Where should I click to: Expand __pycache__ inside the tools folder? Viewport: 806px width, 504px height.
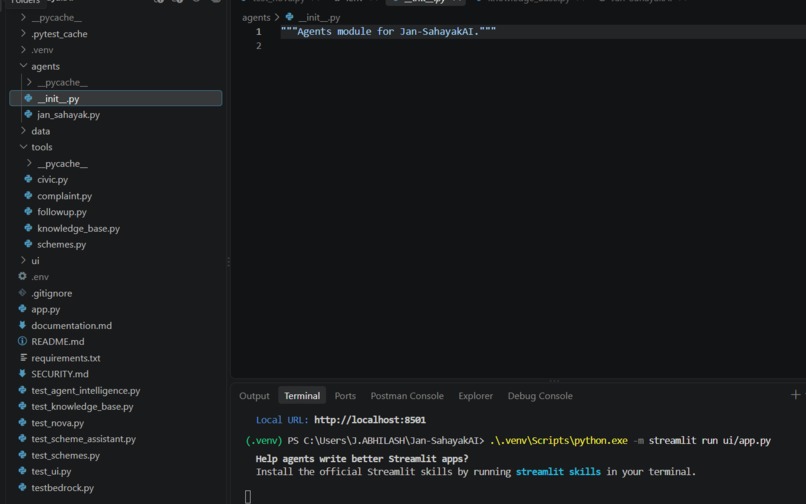tap(29, 163)
